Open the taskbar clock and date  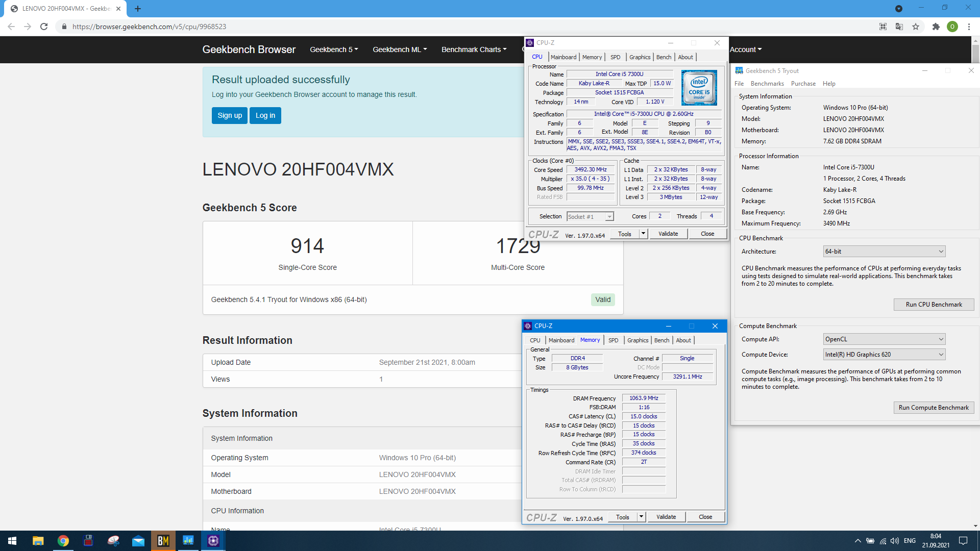936,541
